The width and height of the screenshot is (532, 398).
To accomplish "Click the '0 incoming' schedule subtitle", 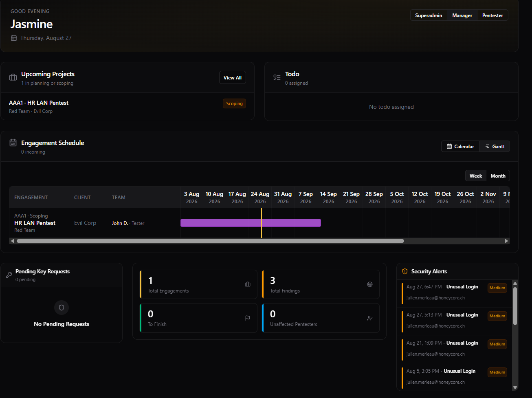I will pyautogui.click(x=33, y=152).
